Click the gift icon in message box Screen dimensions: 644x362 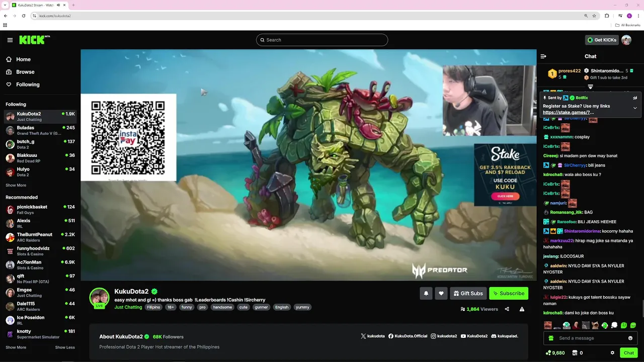(x=551, y=338)
